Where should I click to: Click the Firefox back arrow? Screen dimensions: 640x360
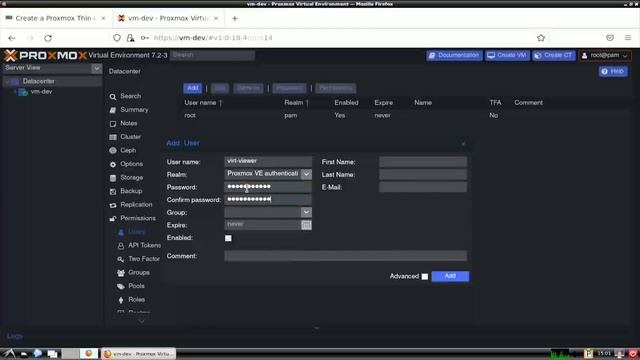click(12, 38)
